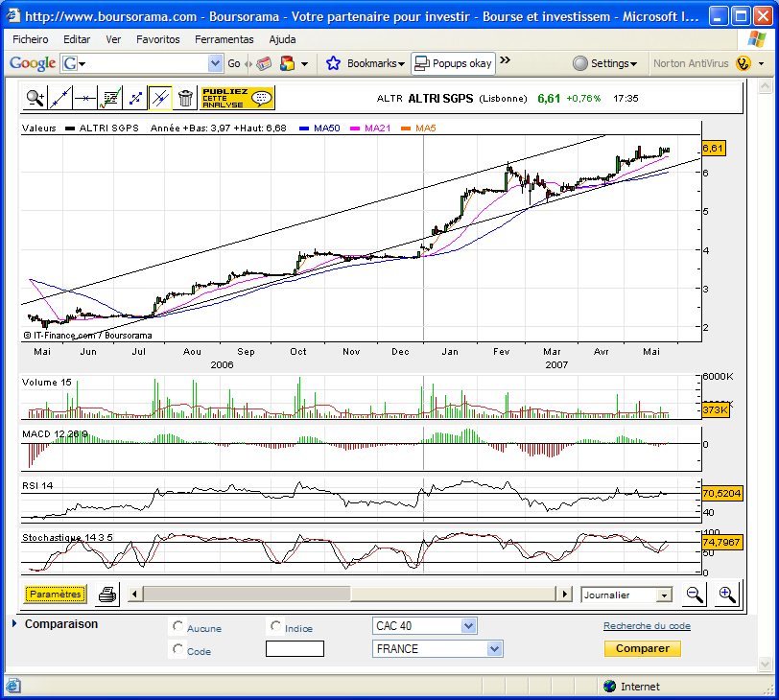Screen dimensions: 779x700
Task: Select the dashed segment move tool
Action: [135, 98]
